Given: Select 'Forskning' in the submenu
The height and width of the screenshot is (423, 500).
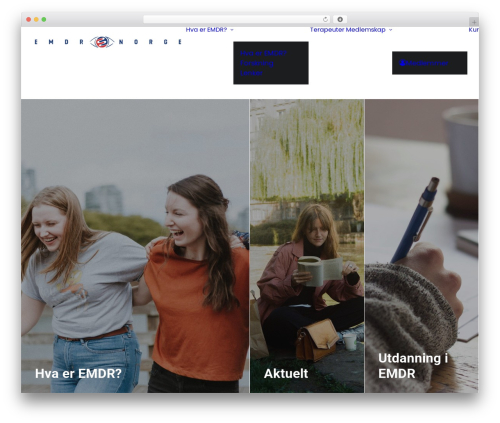Looking at the screenshot, I should coord(257,63).
